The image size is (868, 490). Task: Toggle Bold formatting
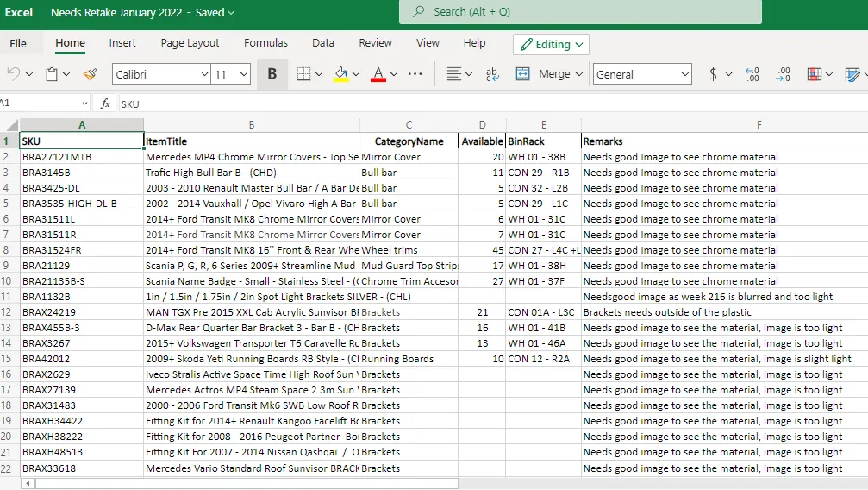[x=272, y=73]
